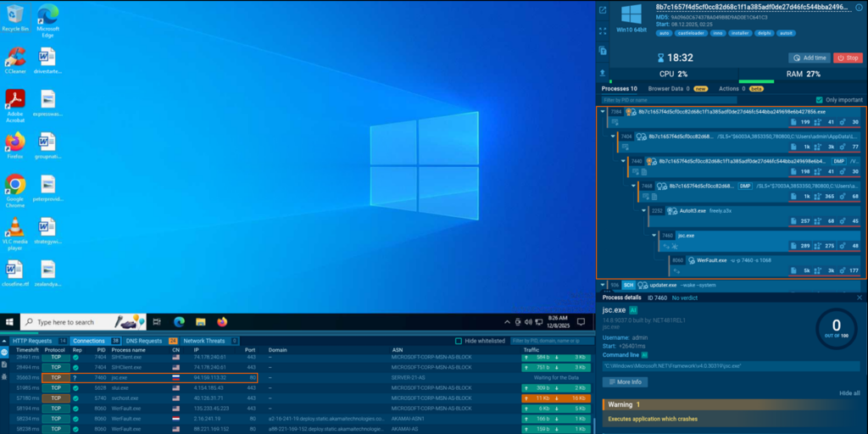Image resolution: width=868 pixels, height=434 pixels.
Task: Click the copy text icon in the sidebar
Action: click(603, 52)
